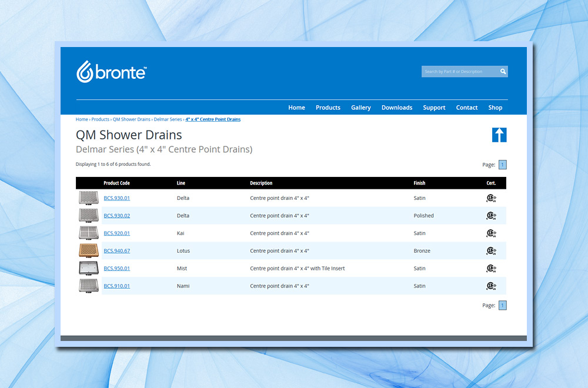Click Finish column header

coord(419,183)
